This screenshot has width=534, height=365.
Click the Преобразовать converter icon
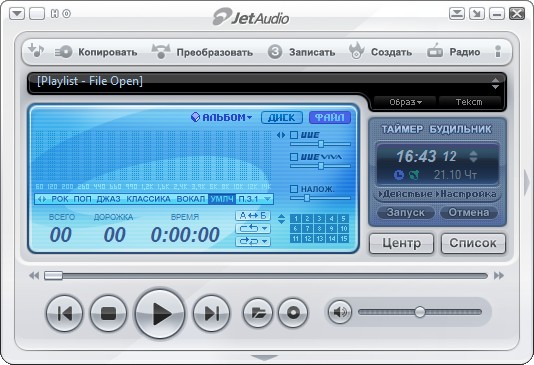161,51
